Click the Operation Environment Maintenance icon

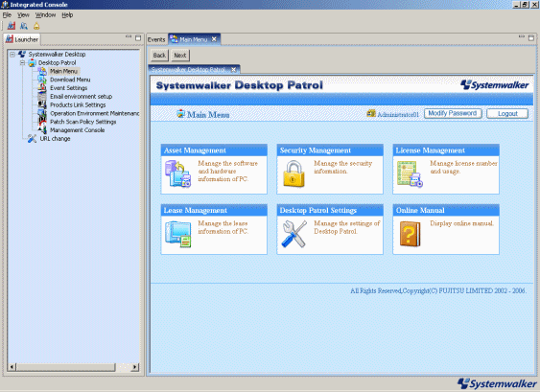[42, 113]
